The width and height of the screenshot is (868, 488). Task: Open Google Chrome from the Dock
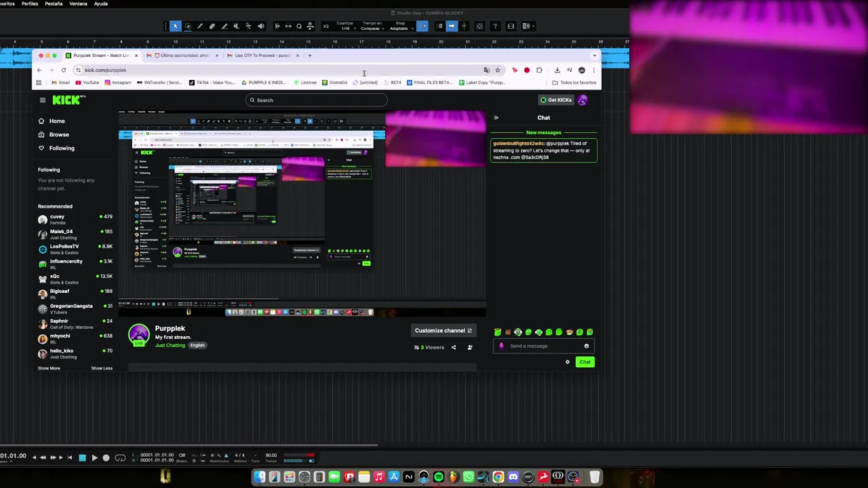pyautogui.click(x=498, y=477)
